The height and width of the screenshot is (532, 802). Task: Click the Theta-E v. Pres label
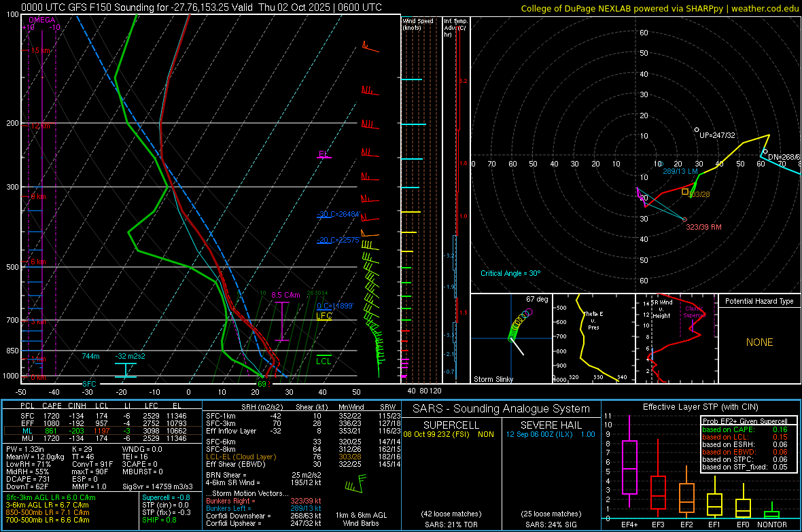pyautogui.click(x=593, y=320)
